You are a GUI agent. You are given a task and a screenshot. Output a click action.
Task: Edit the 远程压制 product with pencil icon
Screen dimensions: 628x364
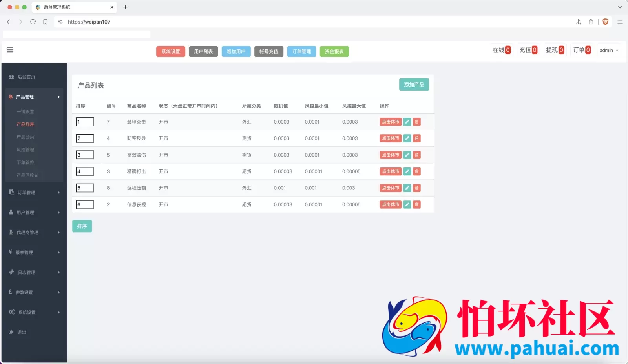(x=407, y=188)
